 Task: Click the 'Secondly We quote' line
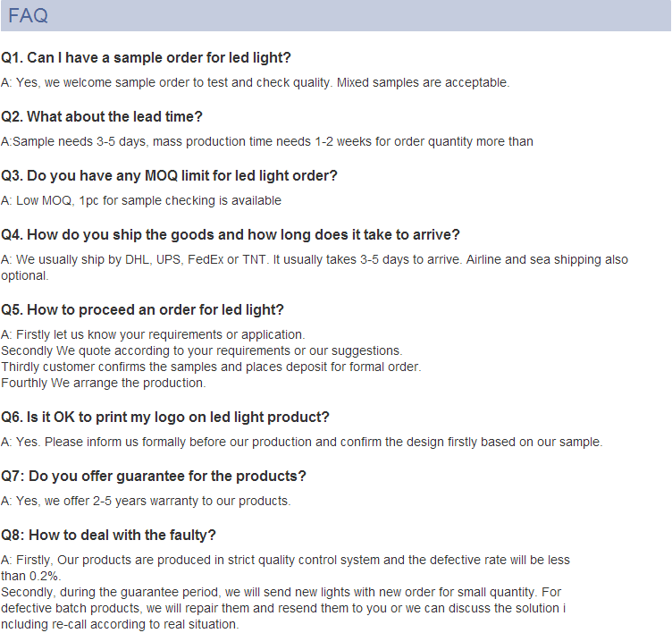click(201, 350)
